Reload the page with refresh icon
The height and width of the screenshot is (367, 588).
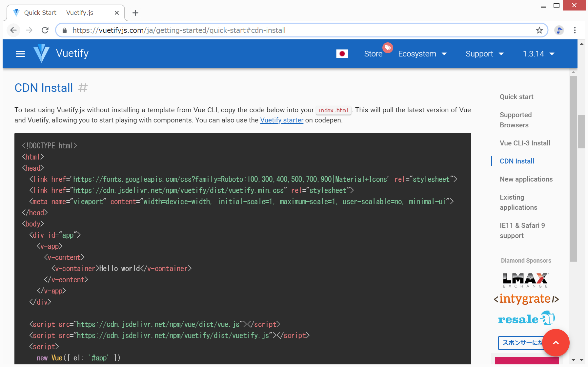coord(45,31)
